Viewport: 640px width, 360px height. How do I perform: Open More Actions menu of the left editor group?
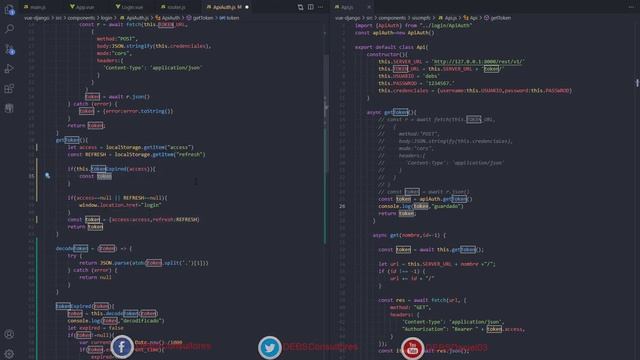(x=320, y=7)
